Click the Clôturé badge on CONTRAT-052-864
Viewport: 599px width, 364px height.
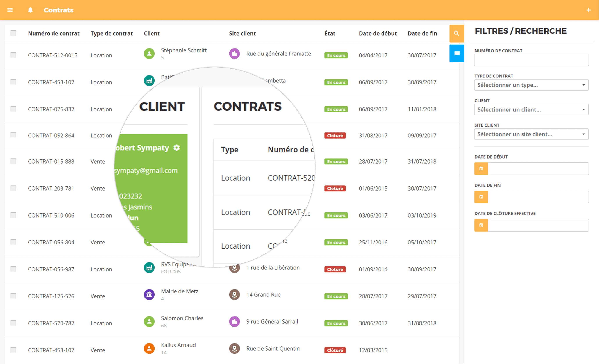[x=335, y=136]
